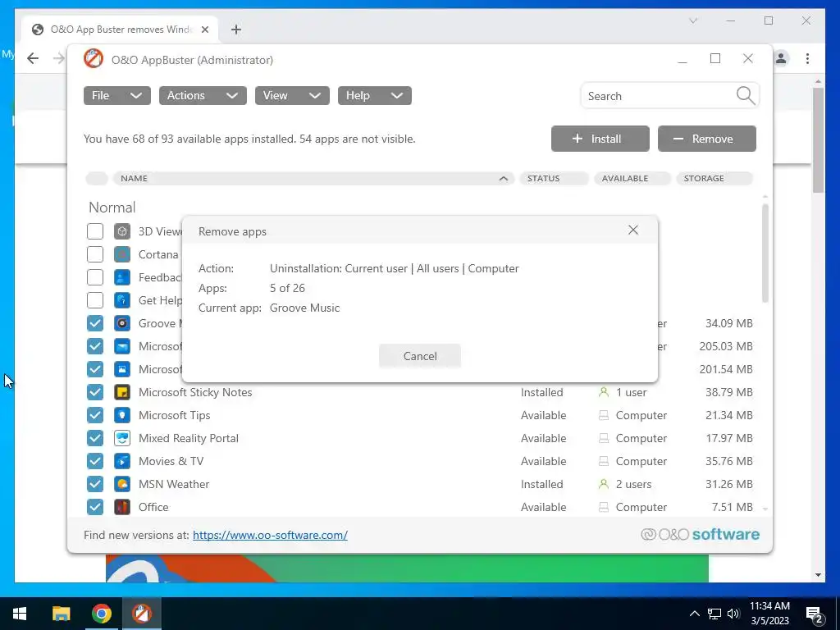Open the oo-software.com link
Viewport: 840px width, 630px height.
[270, 535]
